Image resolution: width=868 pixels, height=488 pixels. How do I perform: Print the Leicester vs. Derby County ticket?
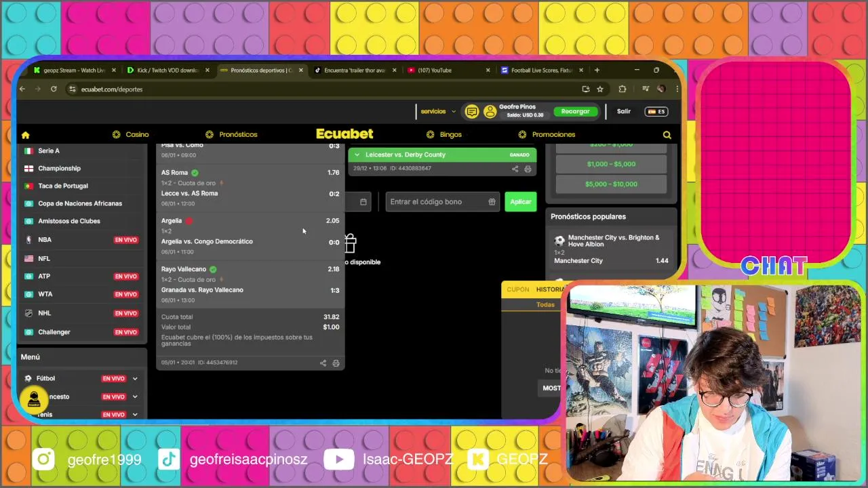tap(528, 169)
